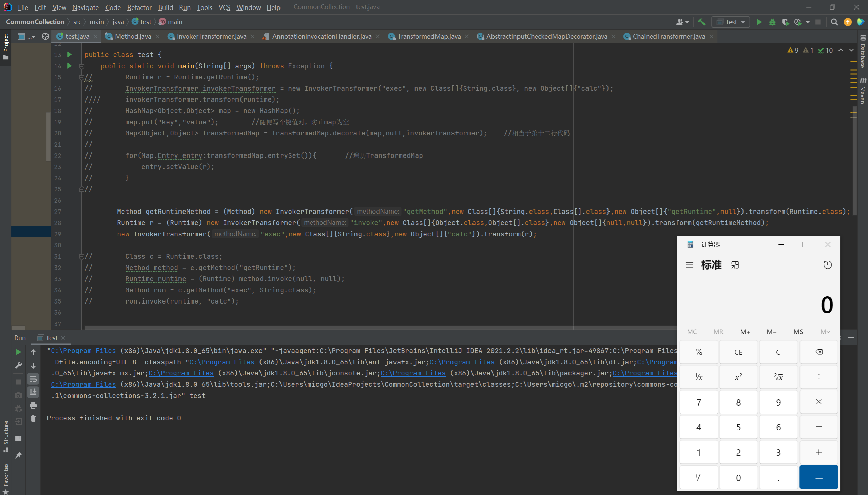The width and height of the screenshot is (868, 495).
Task: Close the Method.java tab
Action: [x=158, y=36]
